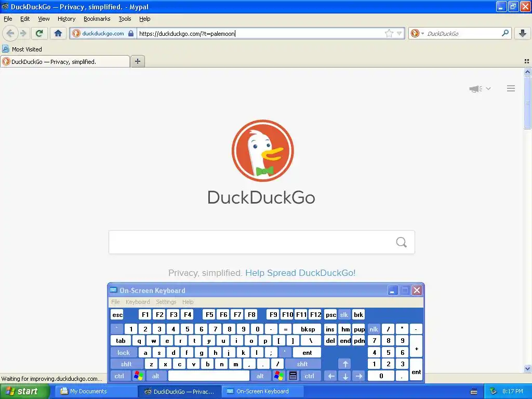Click the context menu key icon
Viewport: 532px width, 399px height.
point(293,376)
